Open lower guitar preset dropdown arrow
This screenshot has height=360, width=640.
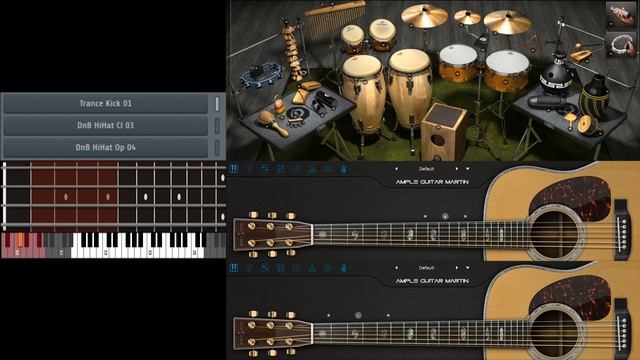point(467,268)
